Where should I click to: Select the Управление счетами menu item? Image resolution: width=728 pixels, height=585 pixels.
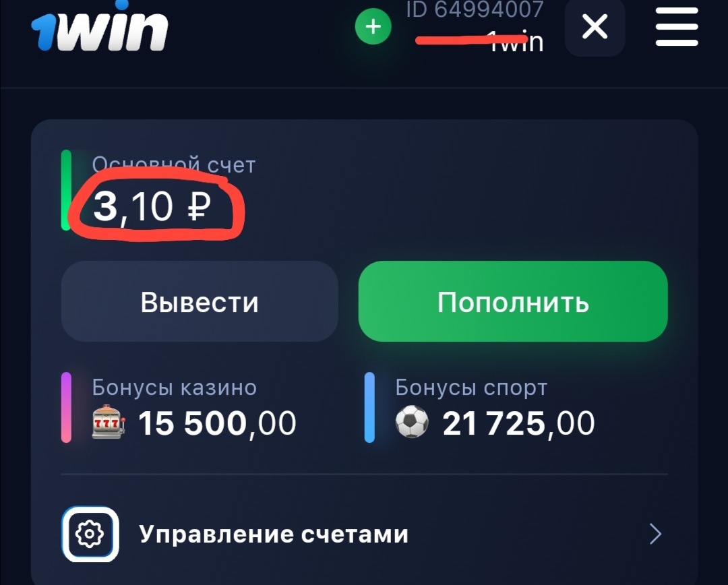coord(364,534)
